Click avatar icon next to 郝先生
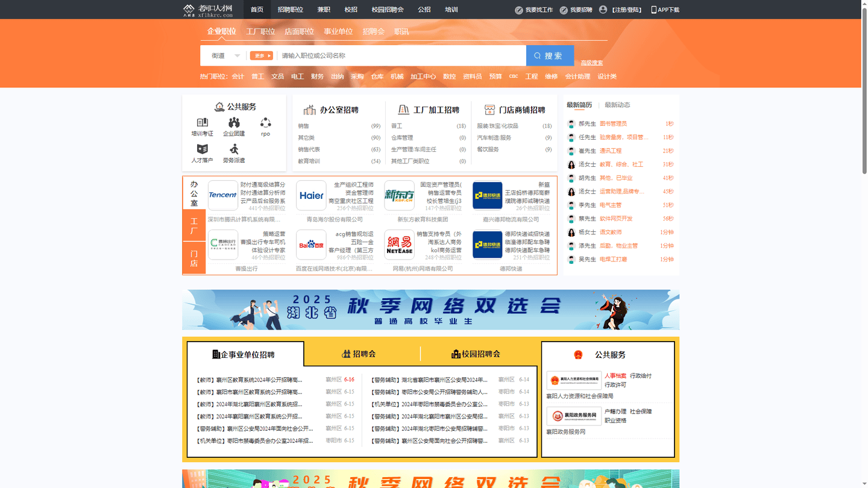Image resolution: width=868 pixels, height=488 pixels. tap(571, 124)
